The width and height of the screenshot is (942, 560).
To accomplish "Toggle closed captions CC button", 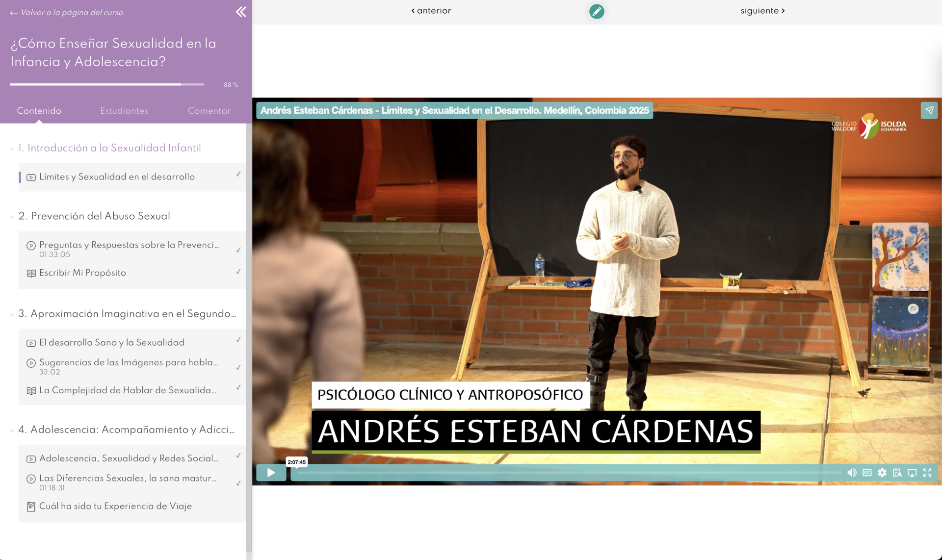I will pyautogui.click(x=867, y=473).
